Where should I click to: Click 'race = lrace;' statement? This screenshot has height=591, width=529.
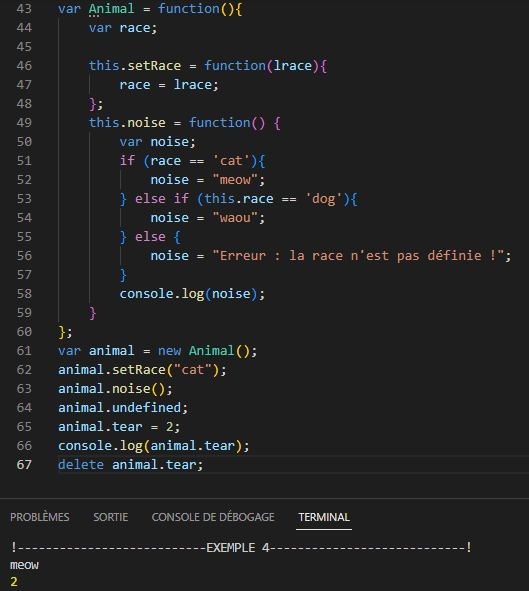point(169,85)
